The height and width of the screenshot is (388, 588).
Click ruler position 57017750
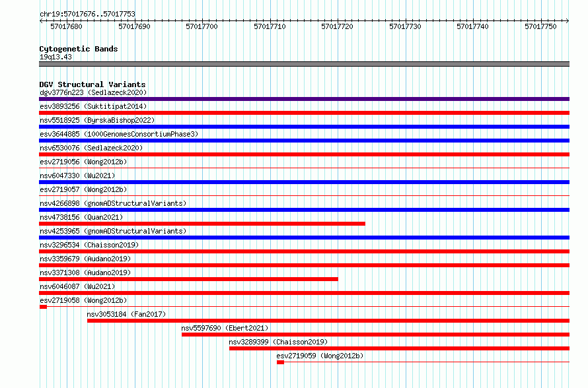(x=540, y=26)
